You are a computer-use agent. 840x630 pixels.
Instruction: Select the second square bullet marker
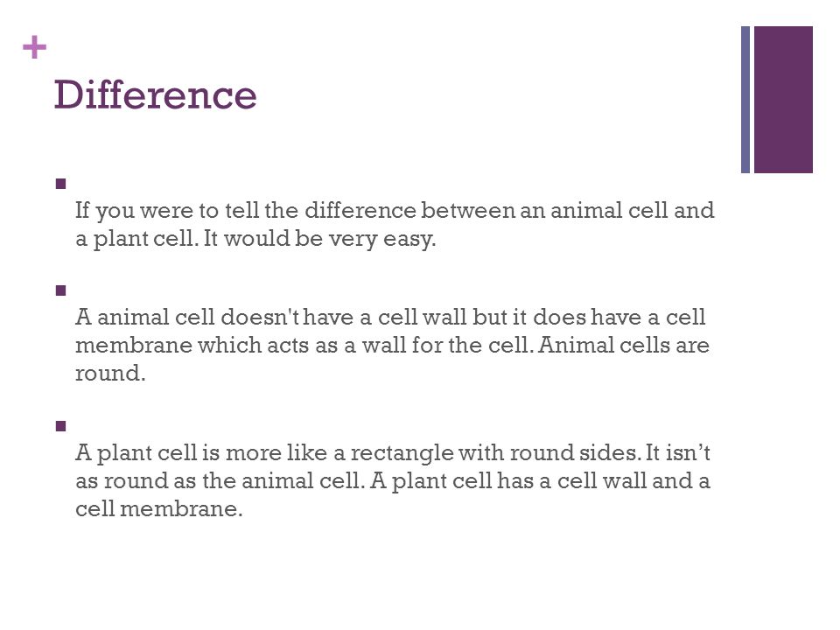60,290
